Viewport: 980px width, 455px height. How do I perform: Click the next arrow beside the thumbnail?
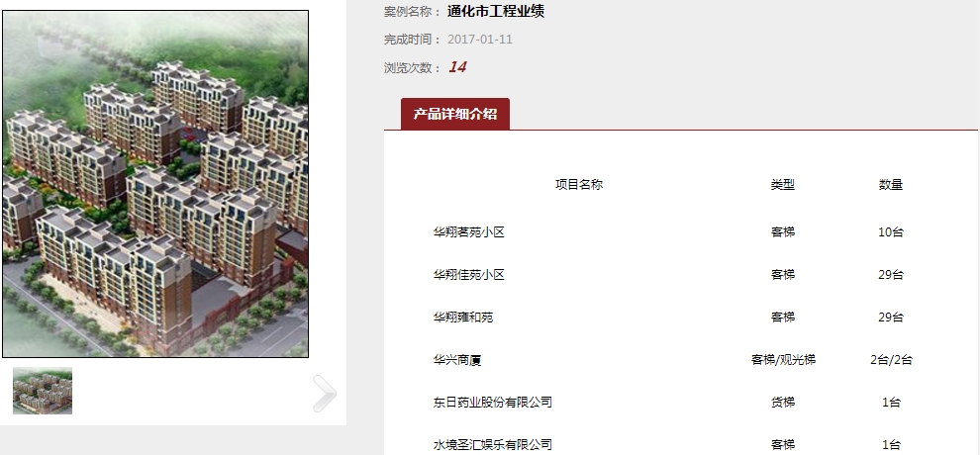pos(325,394)
